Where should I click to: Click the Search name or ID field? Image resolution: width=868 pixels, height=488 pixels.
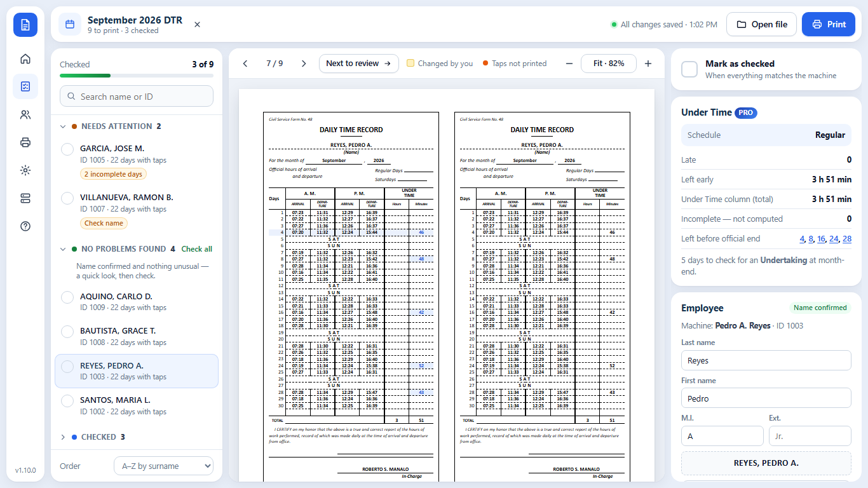137,97
